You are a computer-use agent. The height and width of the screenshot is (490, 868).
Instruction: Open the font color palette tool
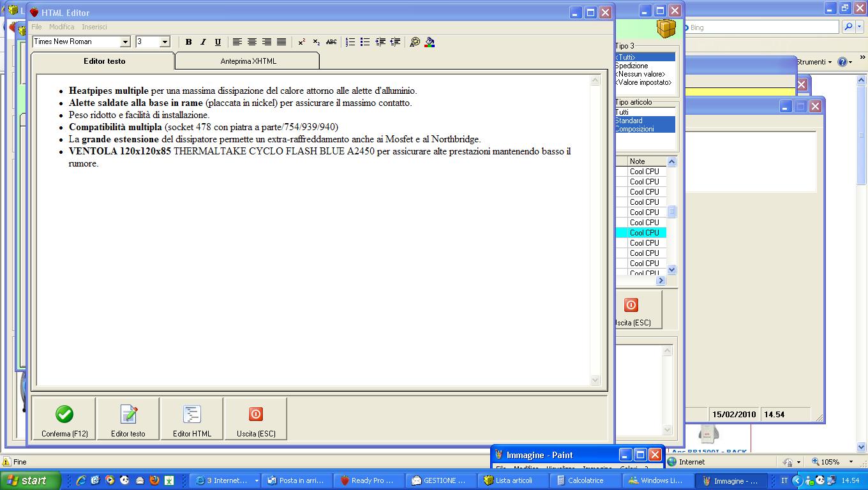tap(415, 42)
